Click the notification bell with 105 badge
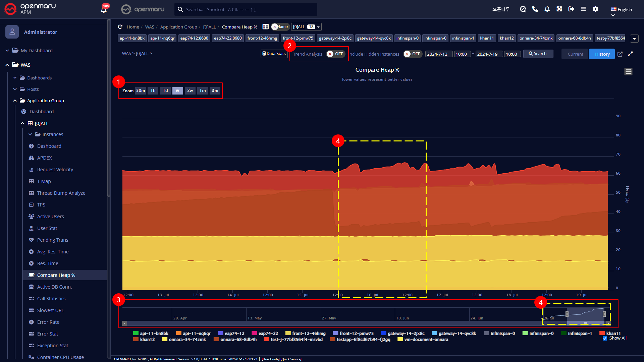Screen dimensions: 644x362 tap(104, 9)
